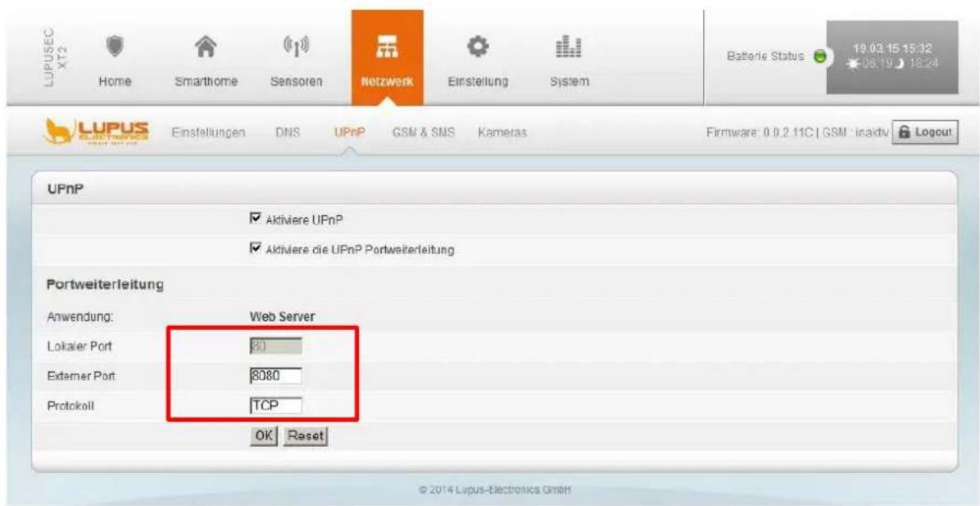Click the date and time display
Image resolution: width=980 pixels, height=506 pixels.
point(892,56)
